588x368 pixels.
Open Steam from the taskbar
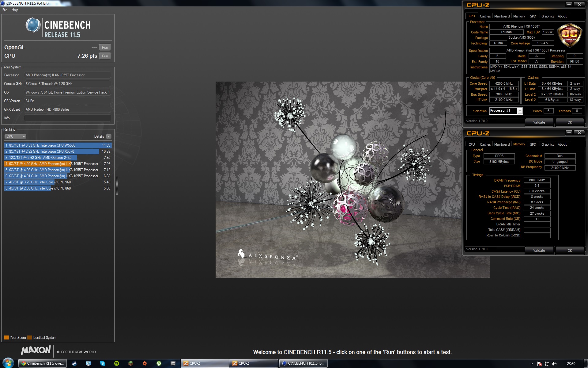(x=74, y=363)
